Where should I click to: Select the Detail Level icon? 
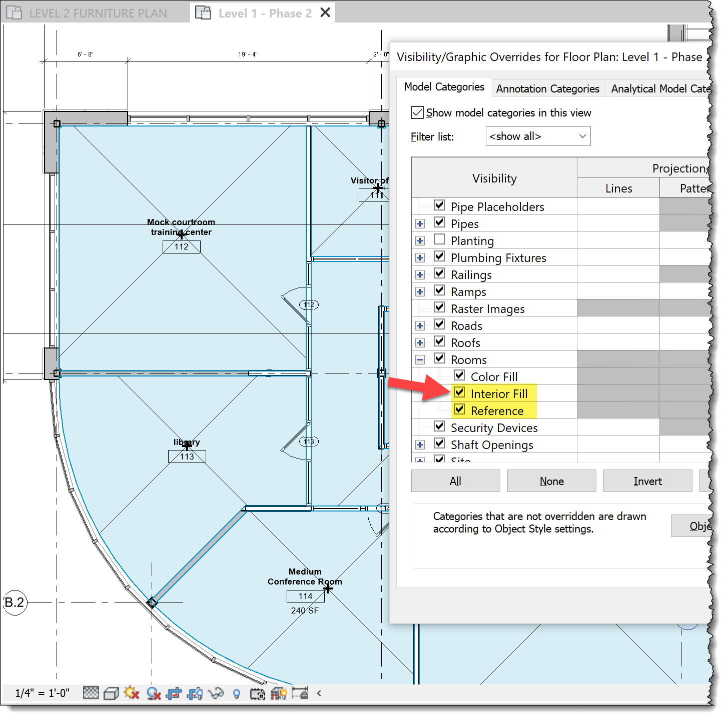91,693
